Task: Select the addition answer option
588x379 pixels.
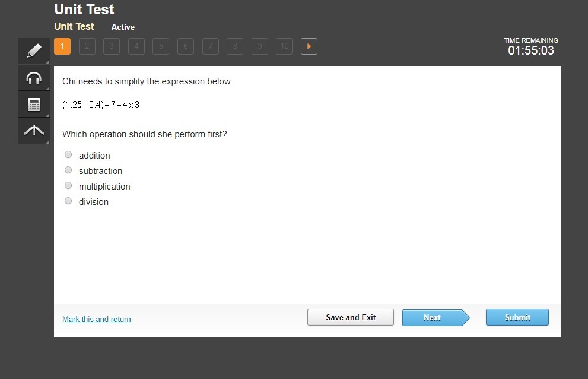Action: [x=68, y=154]
